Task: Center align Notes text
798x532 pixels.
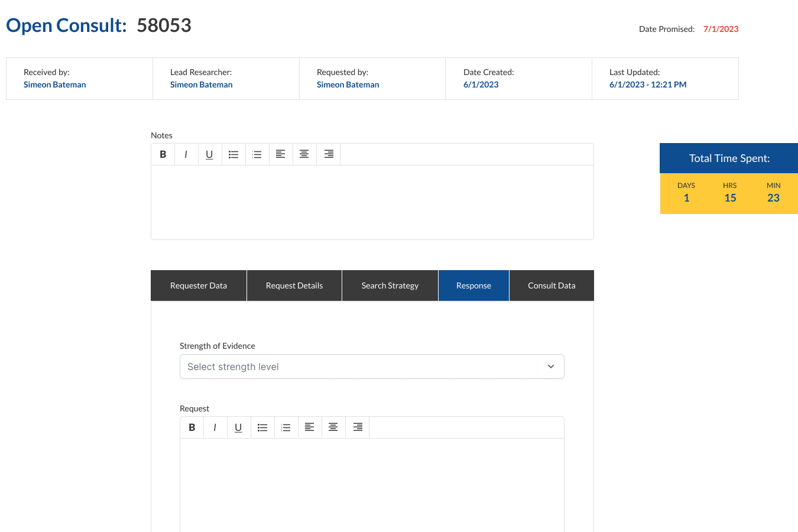Action: pos(304,154)
